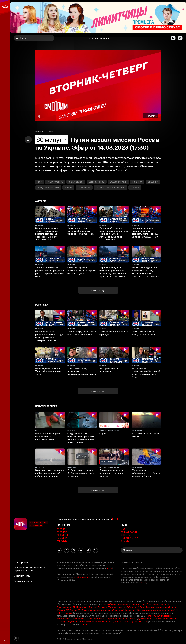Open user profile icon in header
186x644 pixels.
coord(180,38)
